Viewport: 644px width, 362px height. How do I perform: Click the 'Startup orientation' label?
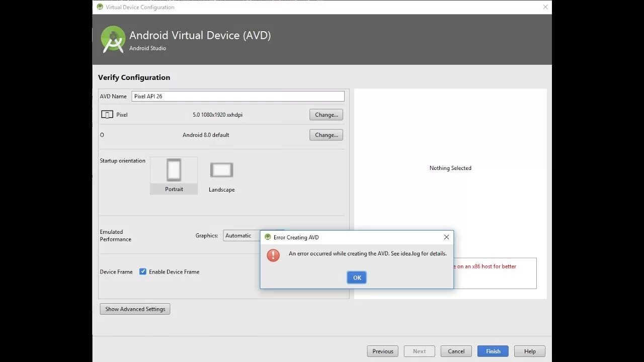122,161
